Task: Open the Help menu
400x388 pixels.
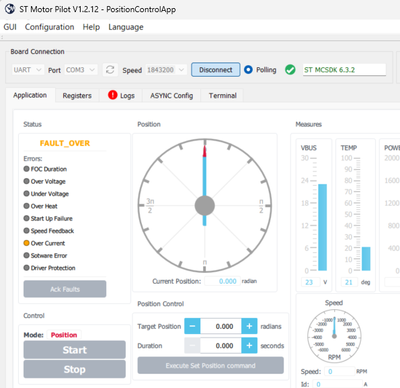Action: 91,27
